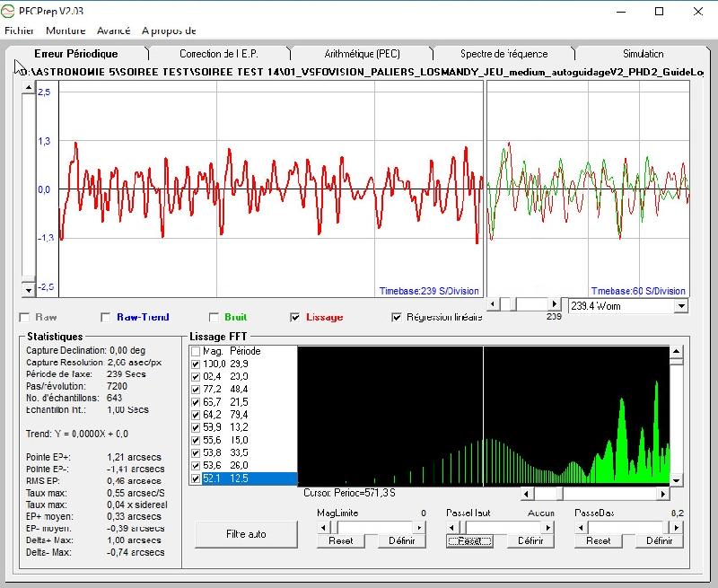Viewport: 718px width, 588px height.
Task: Click the Timebase:60 S/Division label
Action: point(638,291)
